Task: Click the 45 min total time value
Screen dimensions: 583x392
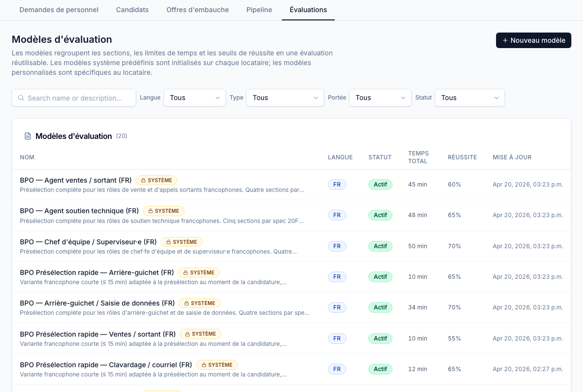Action: click(x=418, y=185)
